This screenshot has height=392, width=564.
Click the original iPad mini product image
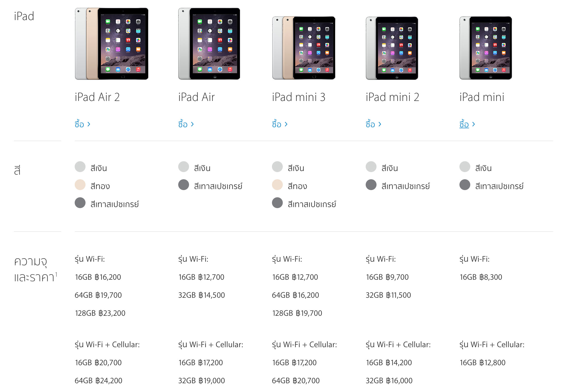(x=486, y=48)
